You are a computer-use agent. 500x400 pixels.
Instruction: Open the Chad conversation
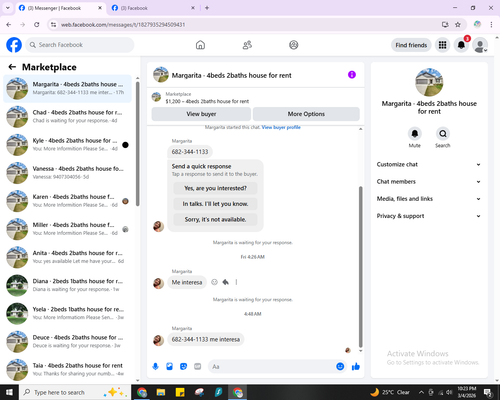[x=68, y=117]
